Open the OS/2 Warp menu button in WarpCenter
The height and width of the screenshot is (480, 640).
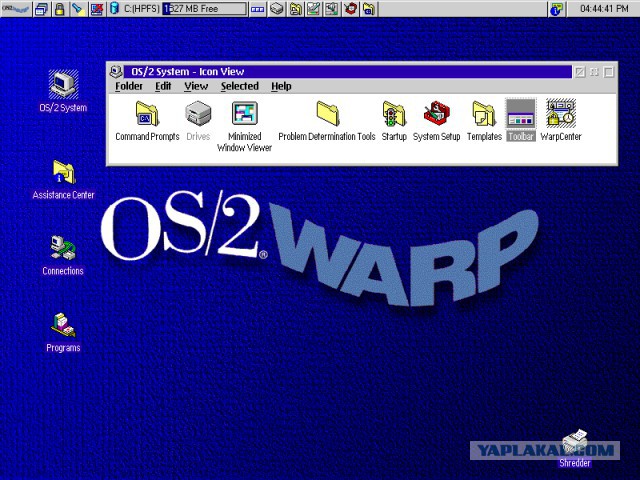[16, 8]
